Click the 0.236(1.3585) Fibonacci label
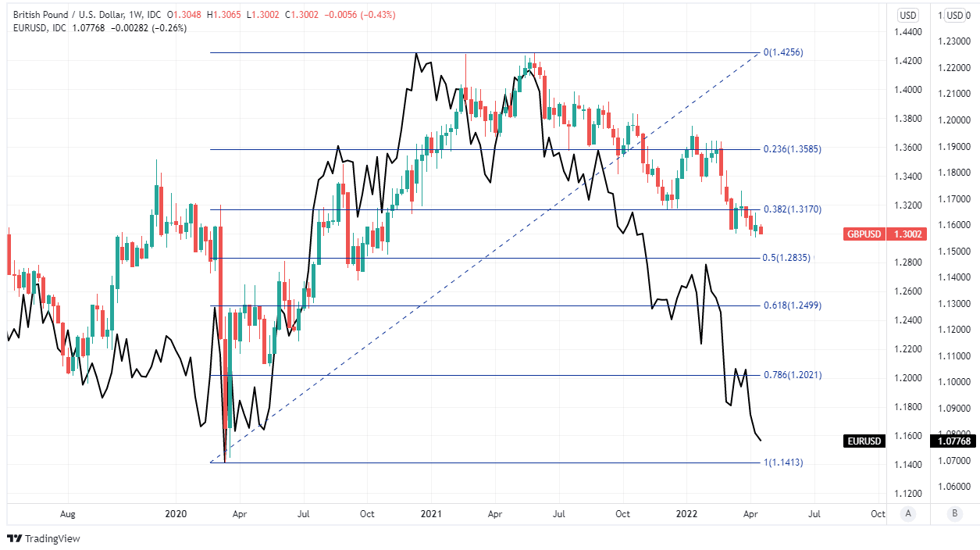The width and height of the screenshot is (980, 550). point(792,148)
